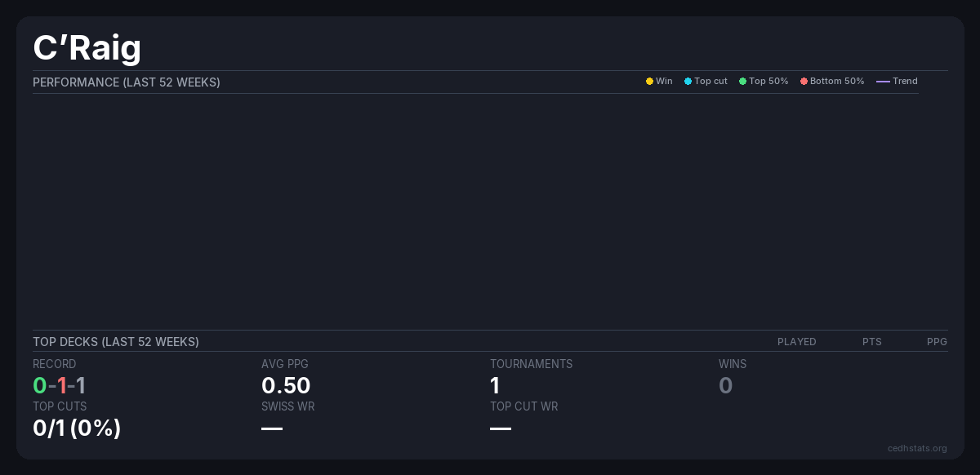Select the Top Decks (Last 52 Weeks) heading

tap(116, 342)
